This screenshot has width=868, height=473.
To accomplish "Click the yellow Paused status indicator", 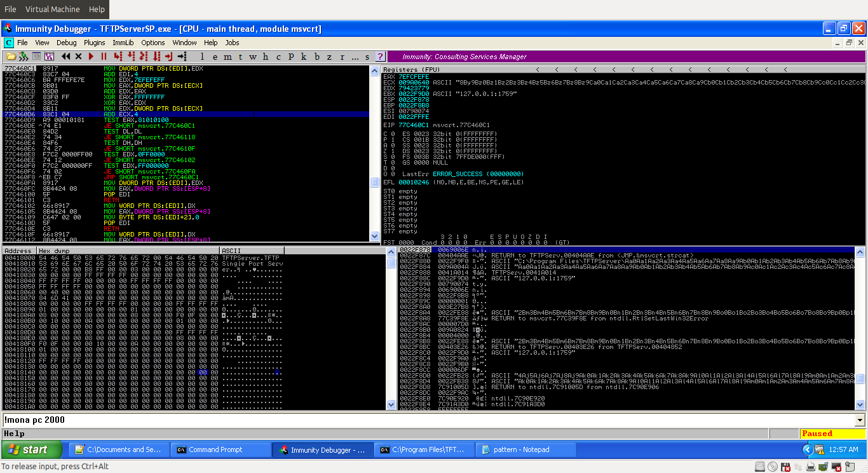I will 833,434.
